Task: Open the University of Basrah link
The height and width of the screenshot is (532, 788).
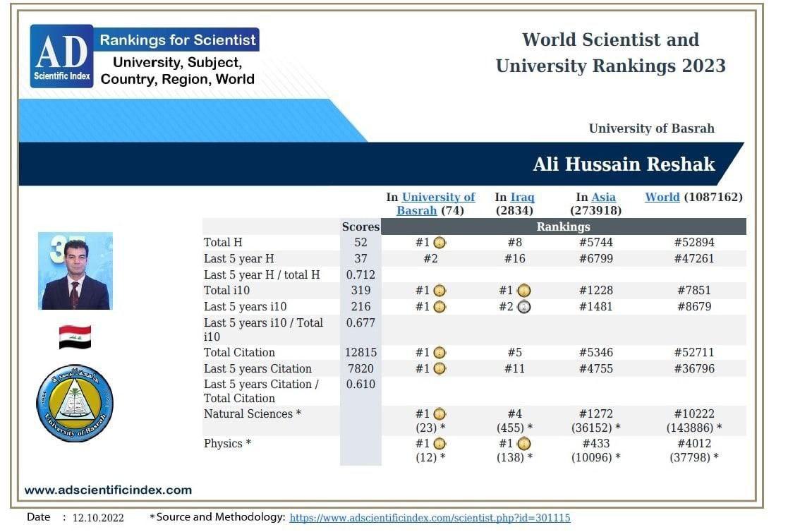Action: [437, 198]
